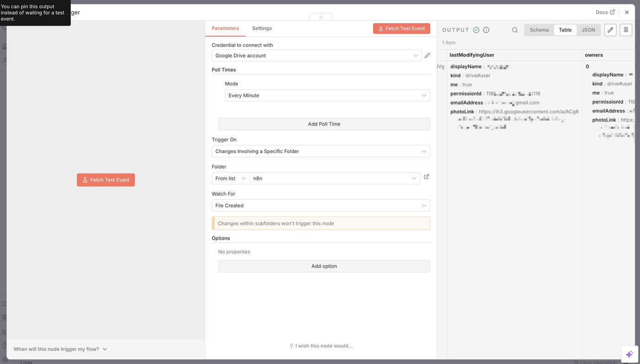Viewport: 640px width, 364px height.
Task: Click the Add option button
Action: 324,266
